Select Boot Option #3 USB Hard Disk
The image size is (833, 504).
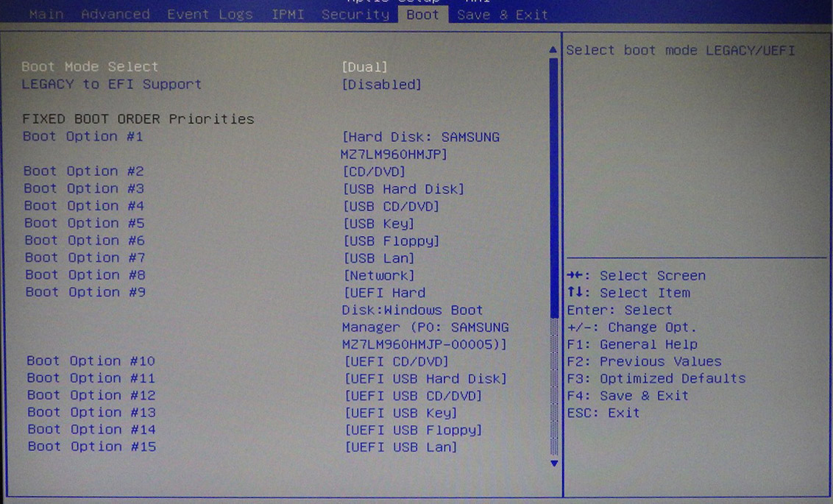click(404, 189)
